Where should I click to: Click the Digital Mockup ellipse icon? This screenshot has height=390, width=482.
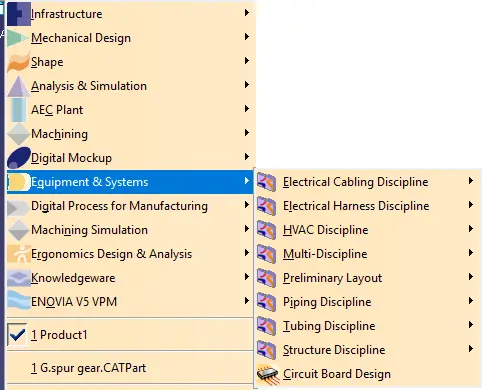(19, 158)
